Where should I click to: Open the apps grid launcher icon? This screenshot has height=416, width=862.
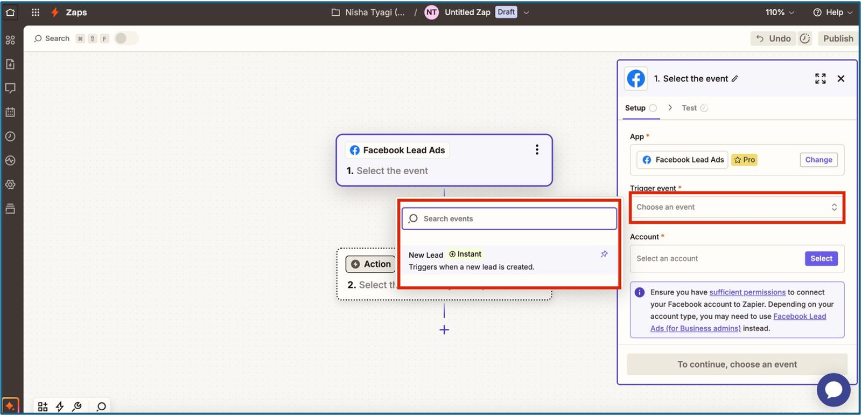pos(36,12)
